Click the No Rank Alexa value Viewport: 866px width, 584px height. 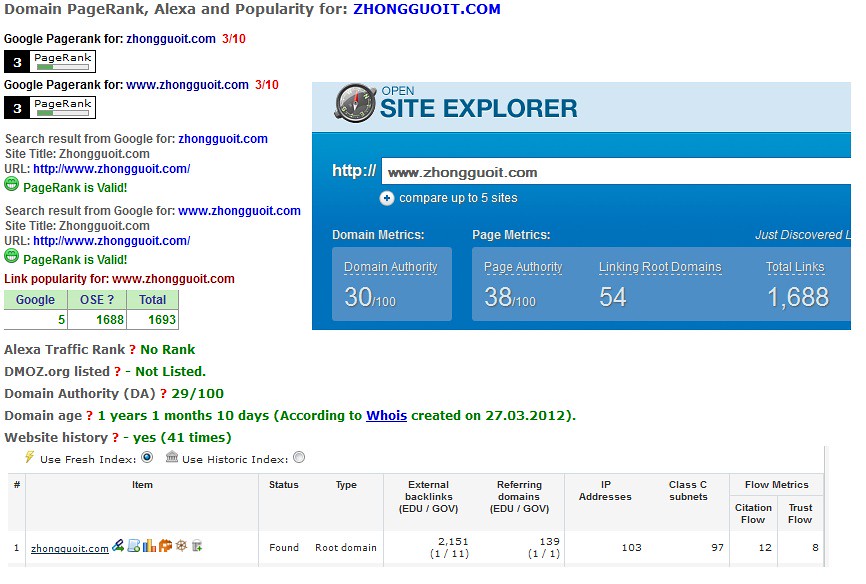pyautogui.click(x=167, y=349)
